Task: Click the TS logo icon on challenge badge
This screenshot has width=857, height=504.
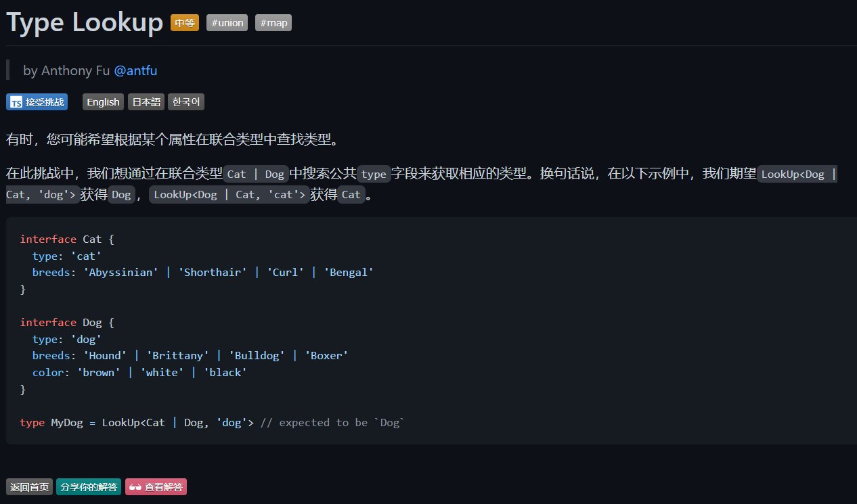Action: [x=16, y=102]
